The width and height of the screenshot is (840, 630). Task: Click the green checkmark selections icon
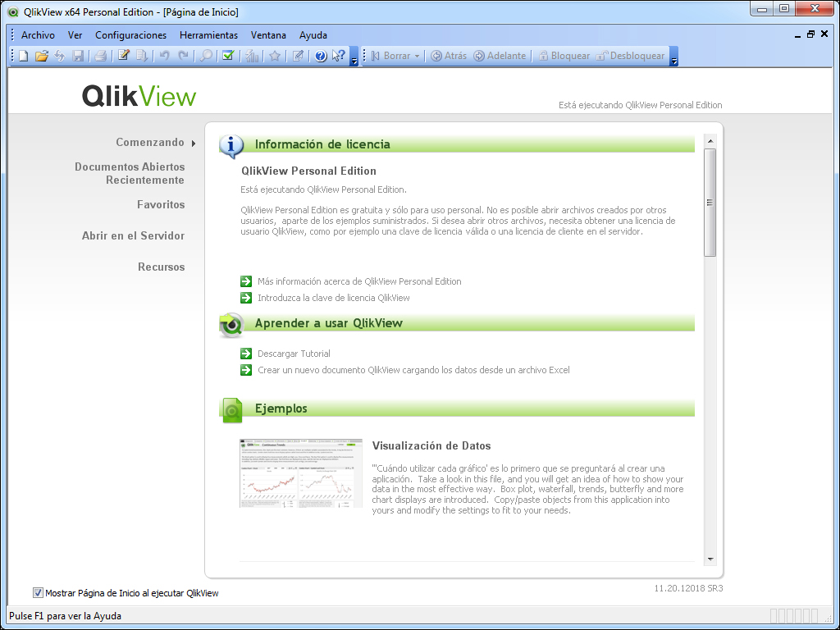(x=228, y=56)
